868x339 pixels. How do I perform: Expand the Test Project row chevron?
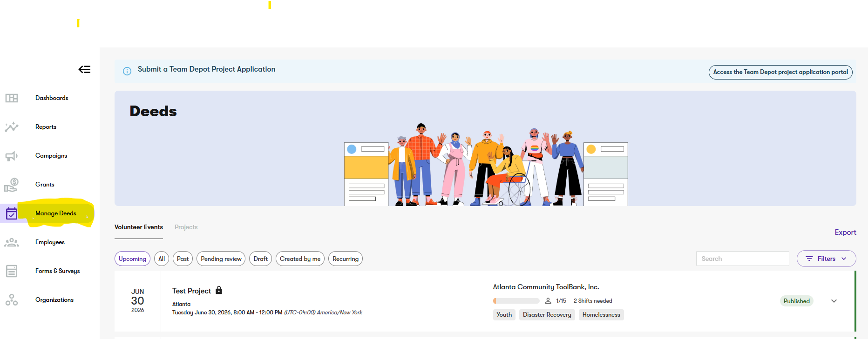[834, 301]
